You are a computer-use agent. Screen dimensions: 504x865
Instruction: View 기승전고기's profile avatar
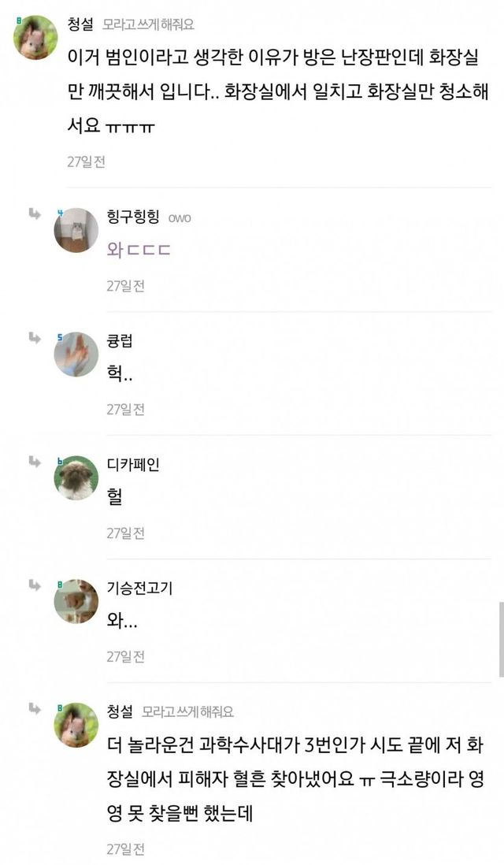coord(76,601)
